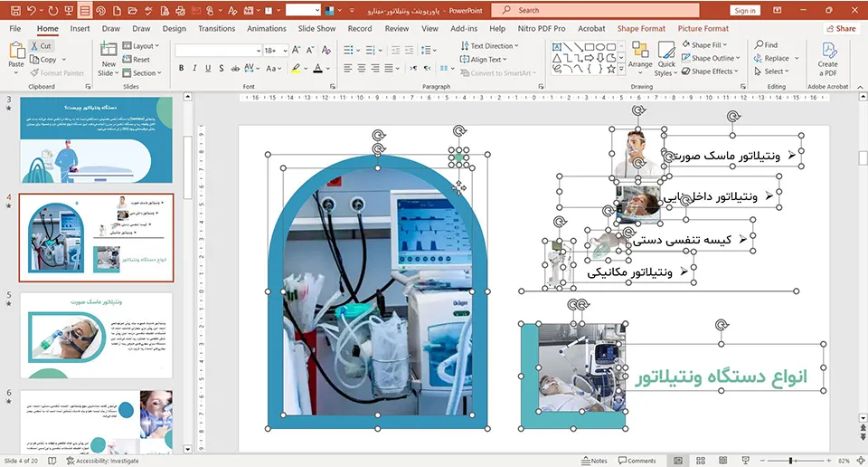Switch to the Insert tab
The width and height of the screenshot is (868, 467).
pyautogui.click(x=80, y=28)
